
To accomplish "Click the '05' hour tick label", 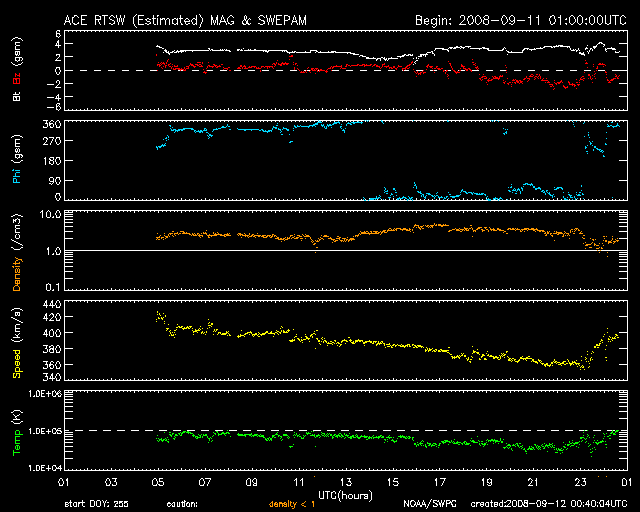I will click(x=158, y=482).
